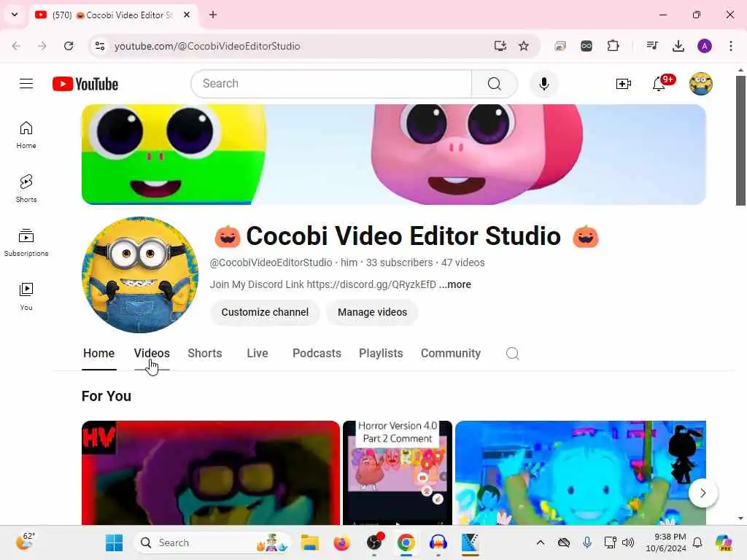Image resolution: width=747 pixels, height=560 pixels.
Task: Open Horror Version 4.0 Part 2 thumbnail
Action: tap(398, 472)
